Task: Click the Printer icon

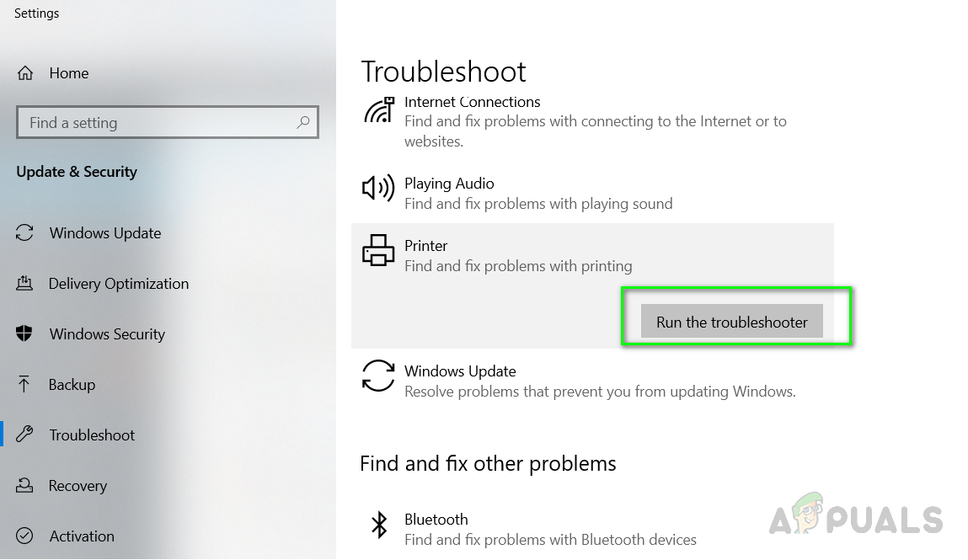Action: click(378, 250)
